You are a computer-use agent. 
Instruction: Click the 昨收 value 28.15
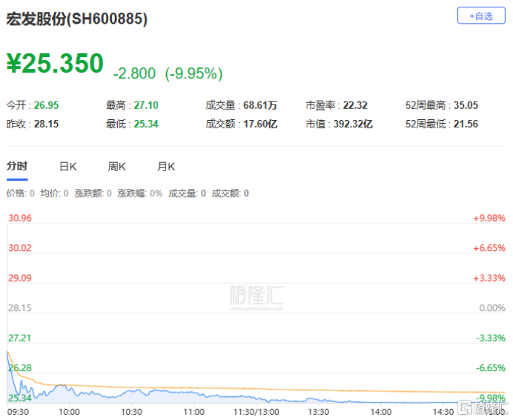click(x=46, y=124)
